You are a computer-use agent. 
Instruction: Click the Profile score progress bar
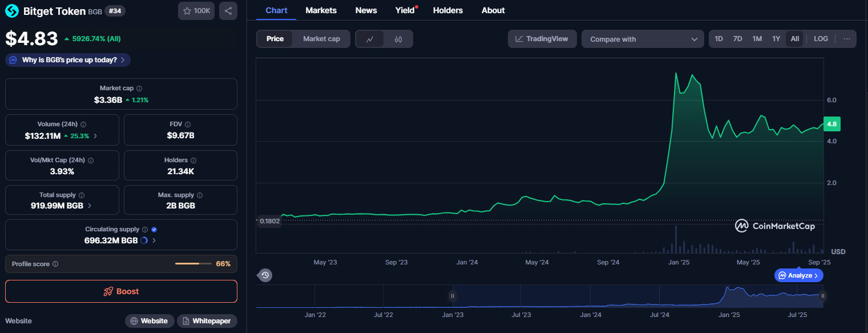(x=194, y=264)
